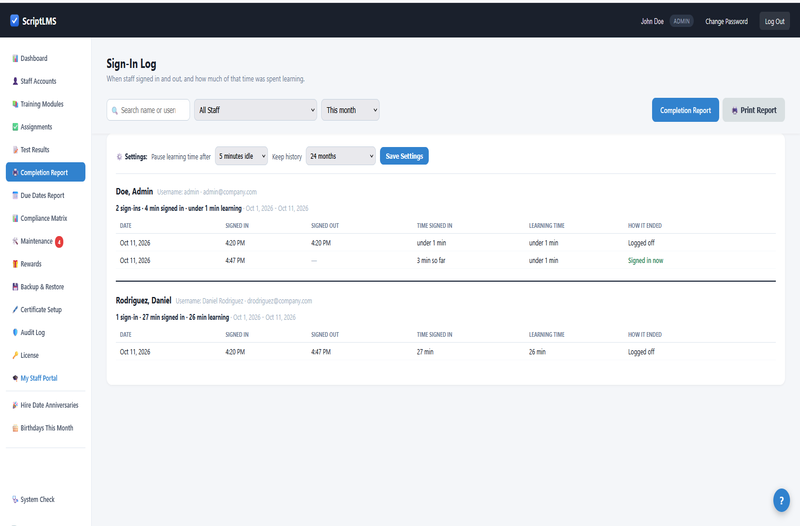This screenshot has width=800, height=526.
Task: Click the Maintenance tools icon
Action: [x=15, y=241]
